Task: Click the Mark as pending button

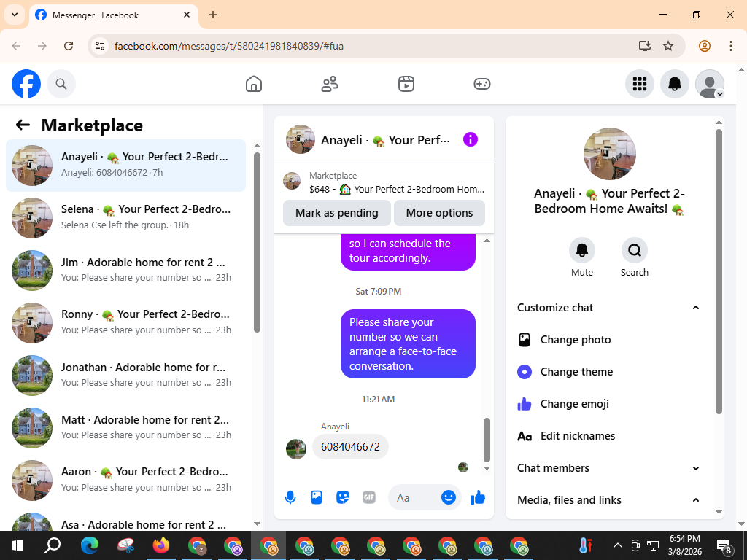Action: (x=337, y=213)
